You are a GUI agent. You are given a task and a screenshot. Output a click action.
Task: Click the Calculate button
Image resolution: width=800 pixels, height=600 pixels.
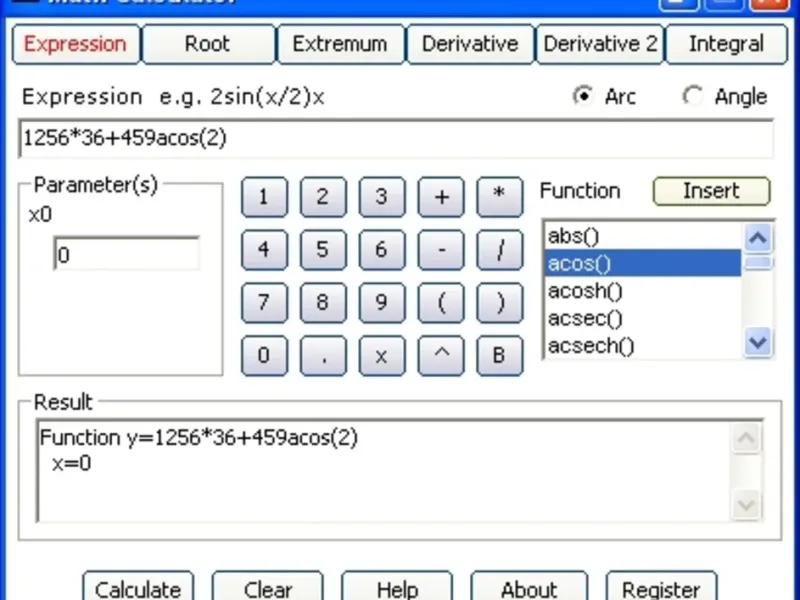click(138, 586)
